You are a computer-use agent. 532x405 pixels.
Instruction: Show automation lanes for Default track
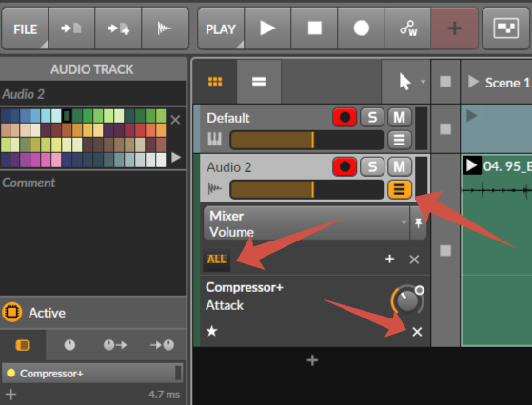click(x=400, y=140)
